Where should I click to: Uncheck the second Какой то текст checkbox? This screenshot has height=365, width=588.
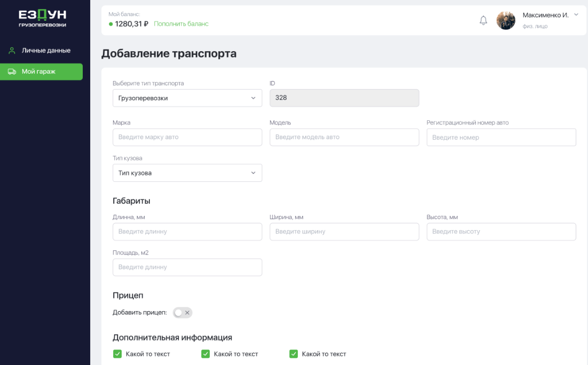(205, 354)
